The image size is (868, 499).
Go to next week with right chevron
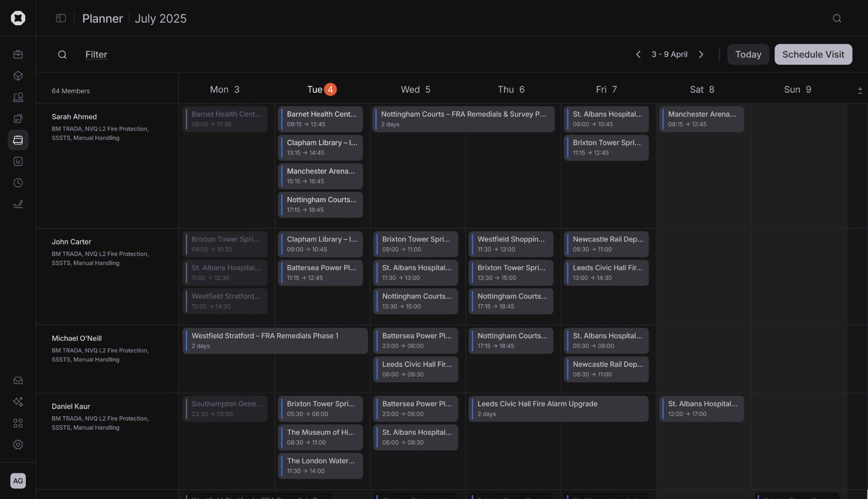[701, 54]
